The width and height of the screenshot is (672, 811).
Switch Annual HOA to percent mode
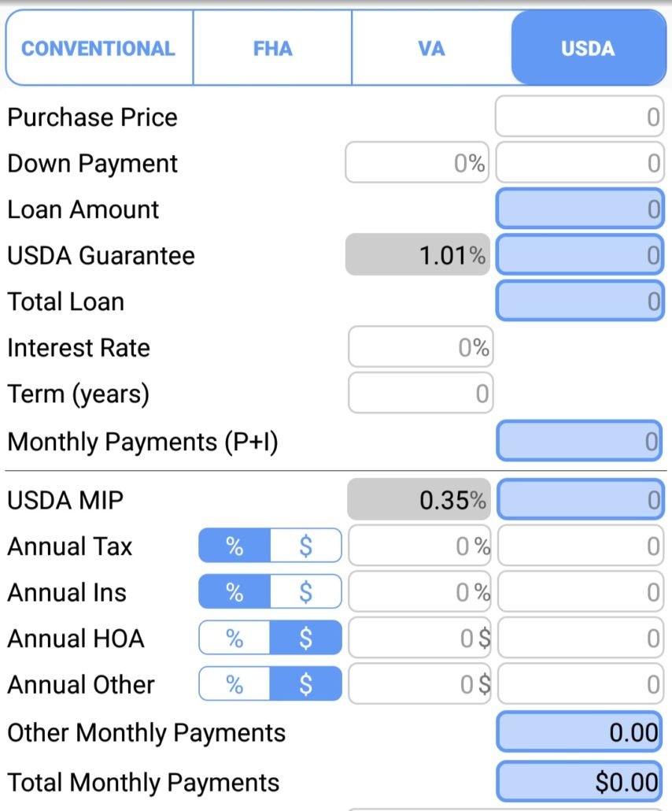pos(234,638)
